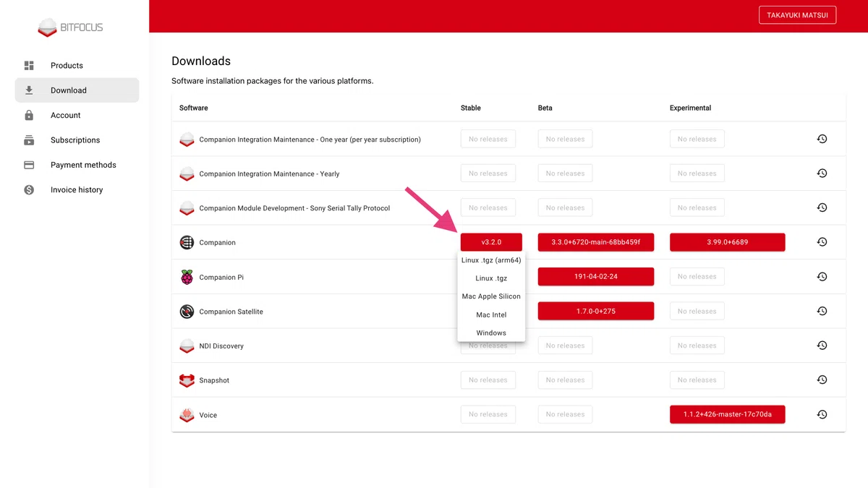This screenshot has width=868, height=488.
Task: Open the Products page
Action: coord(77,66)
